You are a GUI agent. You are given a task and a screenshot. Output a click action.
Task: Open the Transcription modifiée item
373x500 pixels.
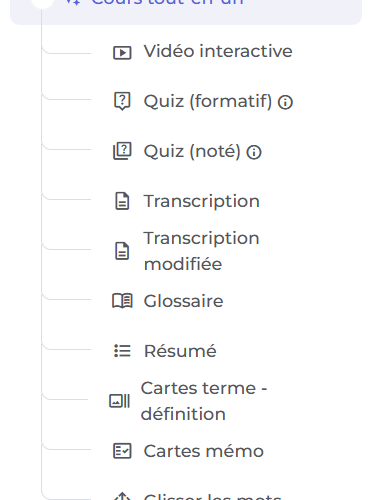202,251
